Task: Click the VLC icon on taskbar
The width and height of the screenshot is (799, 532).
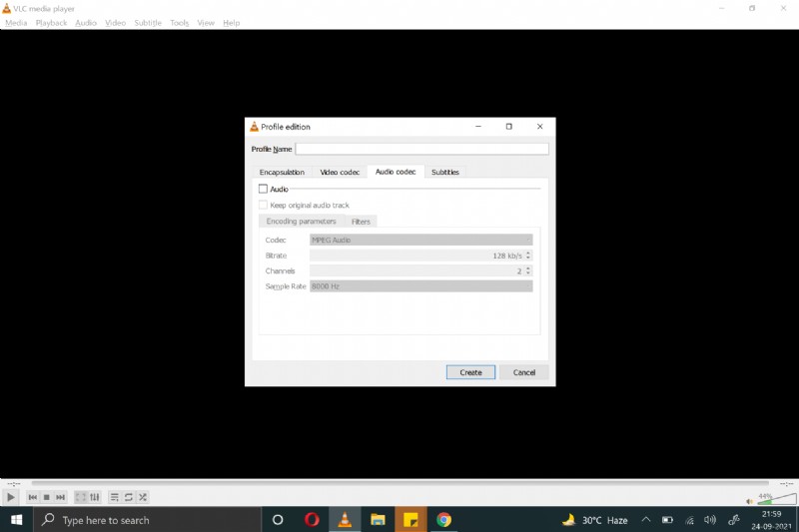Action: 345,520
